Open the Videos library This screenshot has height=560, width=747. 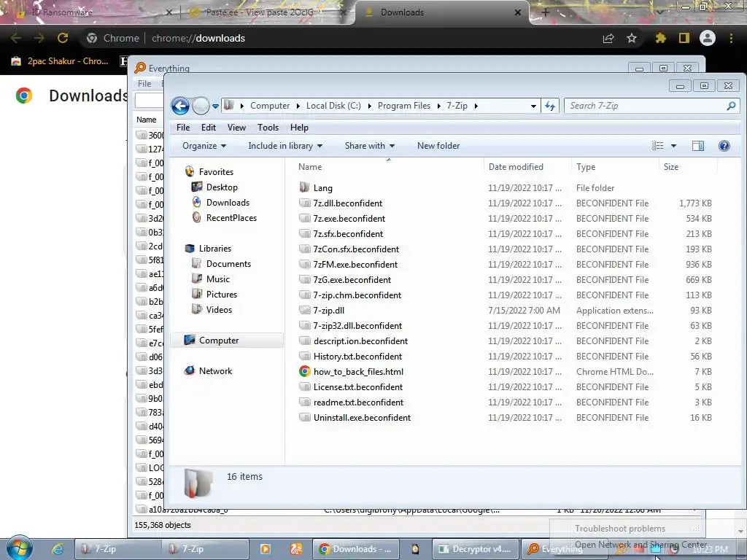(x=219, y=309)
